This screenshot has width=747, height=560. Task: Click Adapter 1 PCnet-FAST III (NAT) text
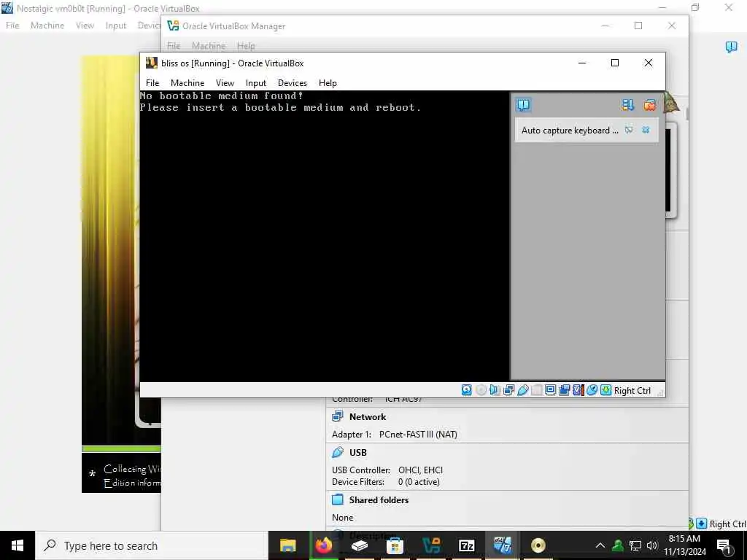pyautogui.click(x=395, y=435)
